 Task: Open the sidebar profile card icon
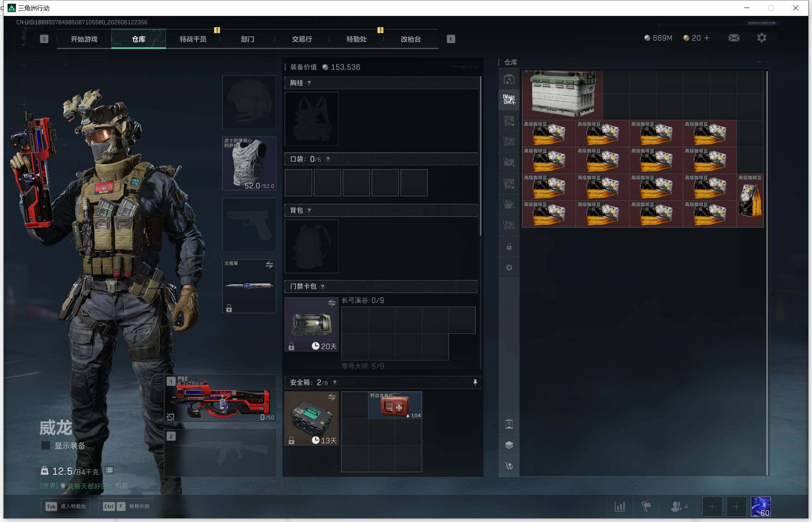click(509, 424)
